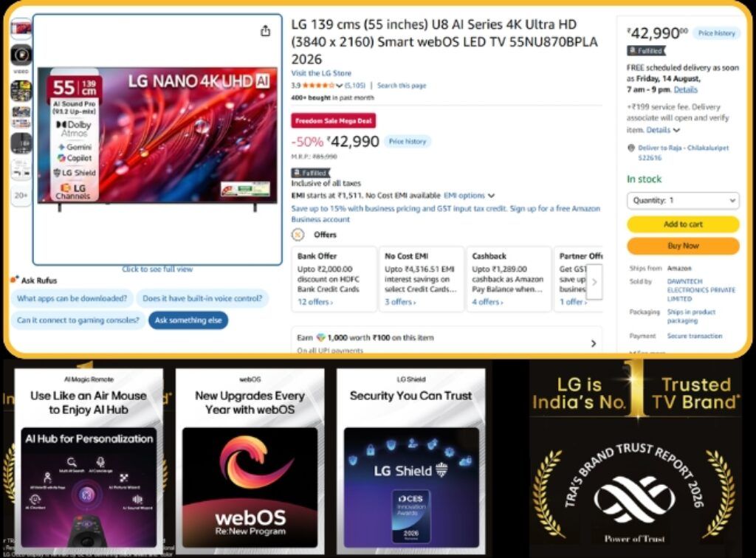The height and width of the screenshot is (558, 756).
Task: Click '400+ bought in past month' text
Action: tap(332, 98)
